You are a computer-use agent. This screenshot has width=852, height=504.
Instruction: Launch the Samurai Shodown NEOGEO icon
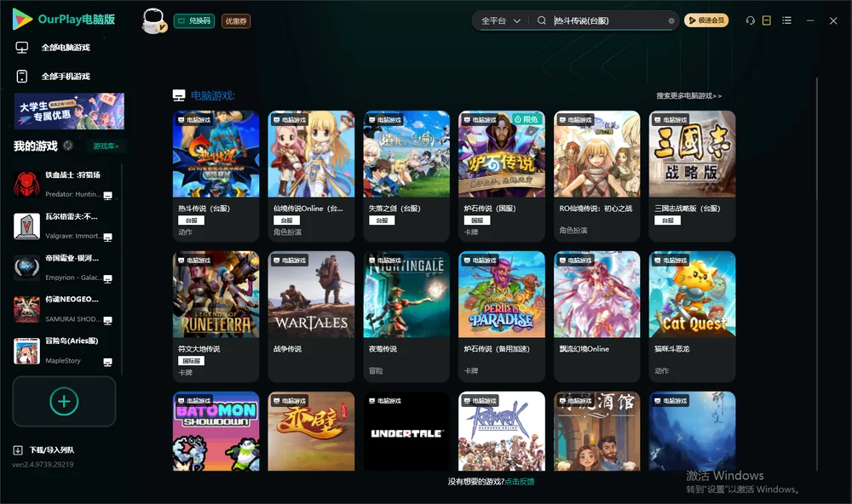[26, 309]
